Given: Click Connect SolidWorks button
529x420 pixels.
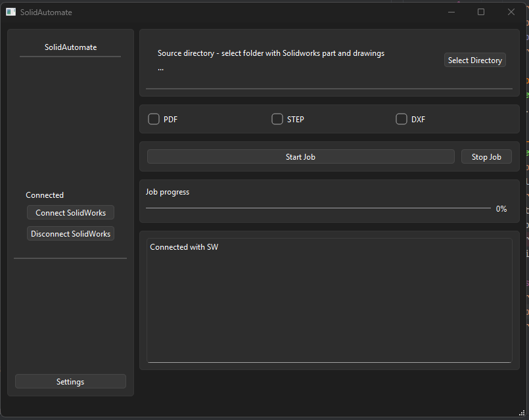Looking at the screenshot, I should pos(70,212).
